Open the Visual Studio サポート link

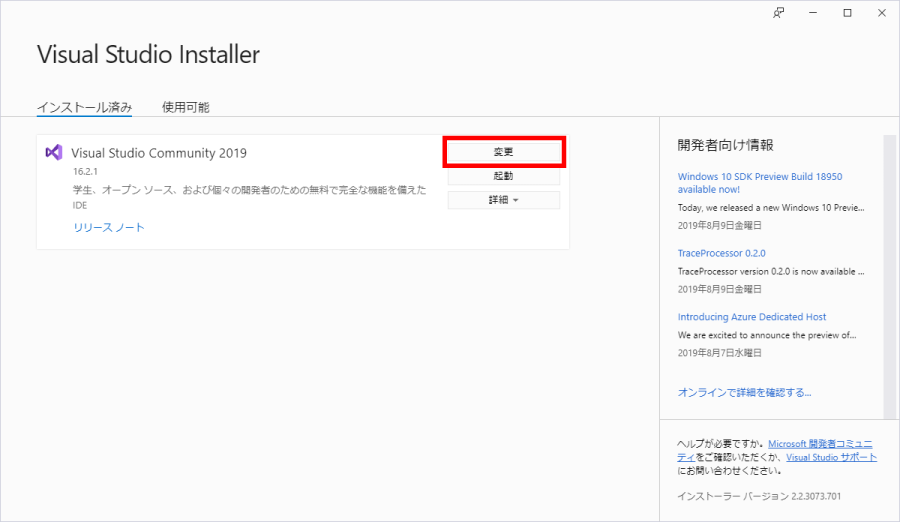(x=831, y=457)
